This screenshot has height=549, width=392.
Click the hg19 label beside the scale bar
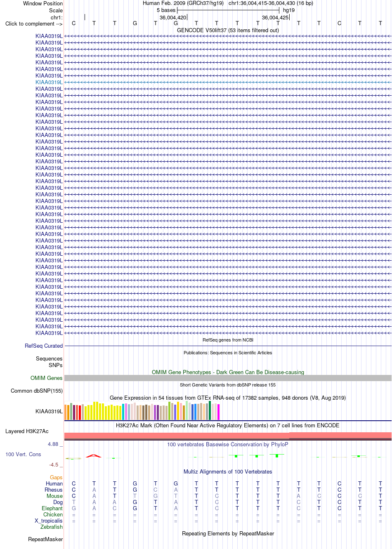pos(289,10)
